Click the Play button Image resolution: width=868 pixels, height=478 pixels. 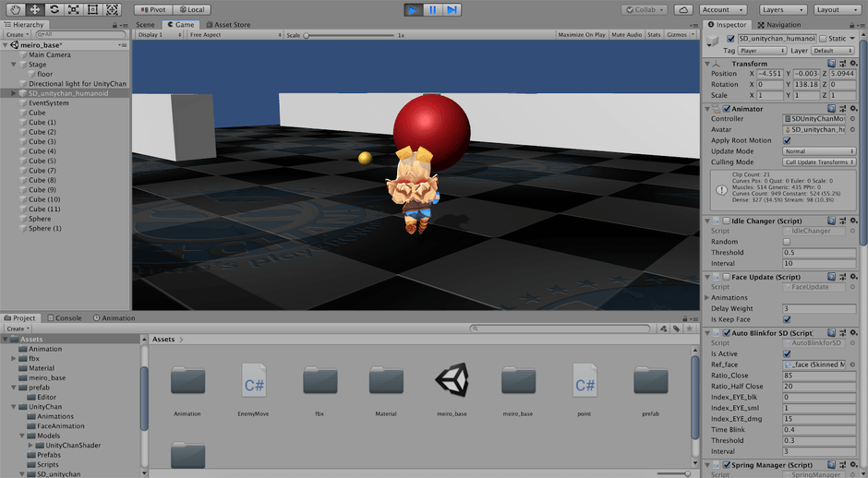[x=413, y=9]
